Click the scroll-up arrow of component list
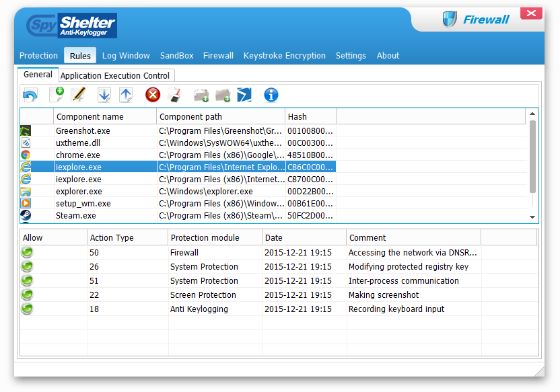Viewport: 560px width, 392px height. [532, 114]
